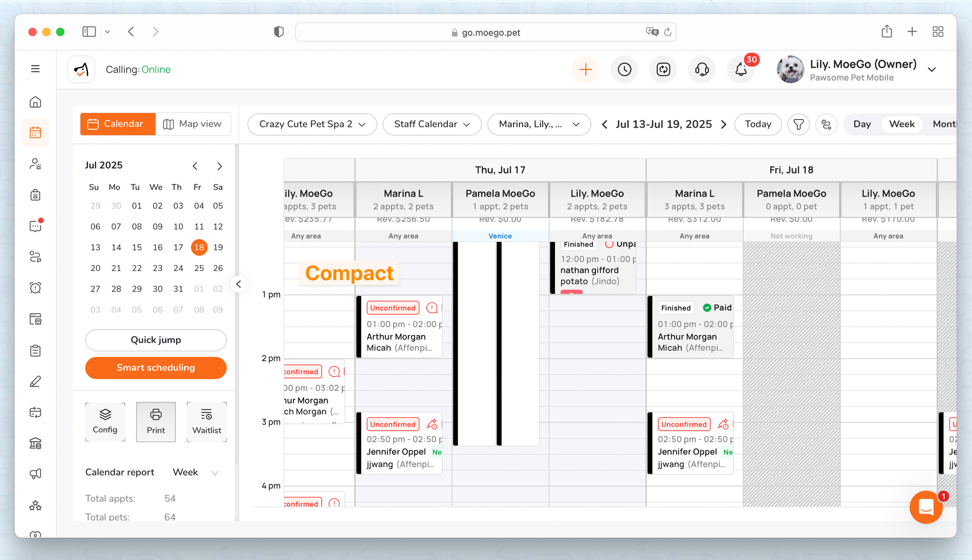Click the notification bell with 30 badge
Viewport: 972px width, 560px height.
(x=741, y=69)
